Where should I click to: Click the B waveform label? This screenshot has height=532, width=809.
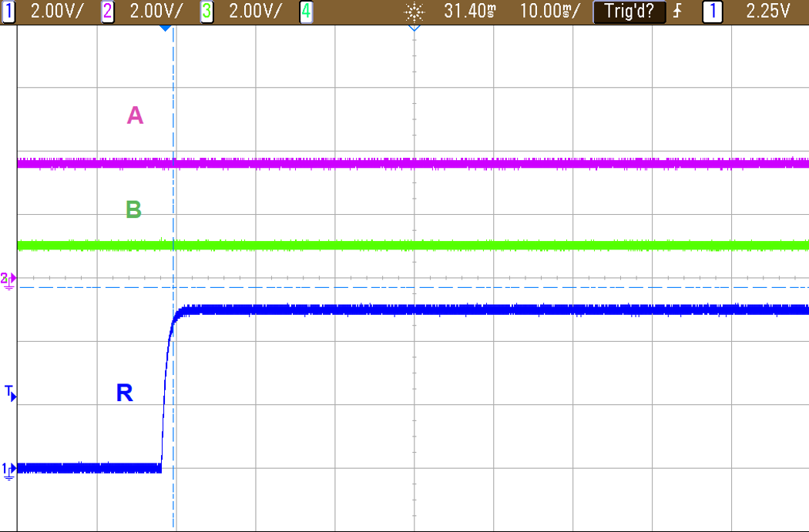tap(133, 209)
